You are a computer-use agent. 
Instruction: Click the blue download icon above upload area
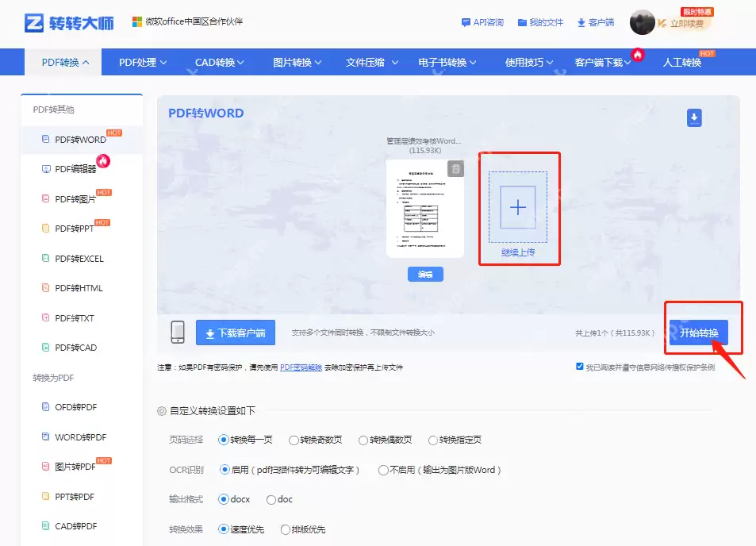[x=694, y=117]
